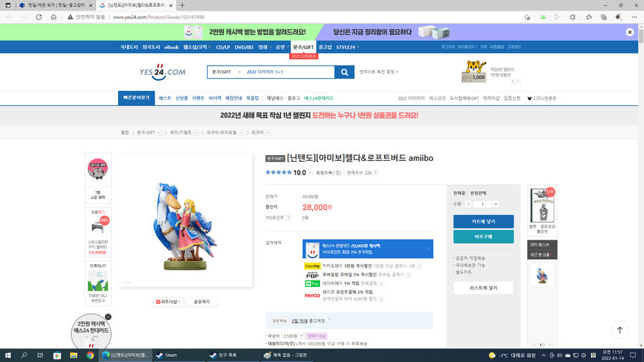Open the 외국도서 menu

point(151,47)
